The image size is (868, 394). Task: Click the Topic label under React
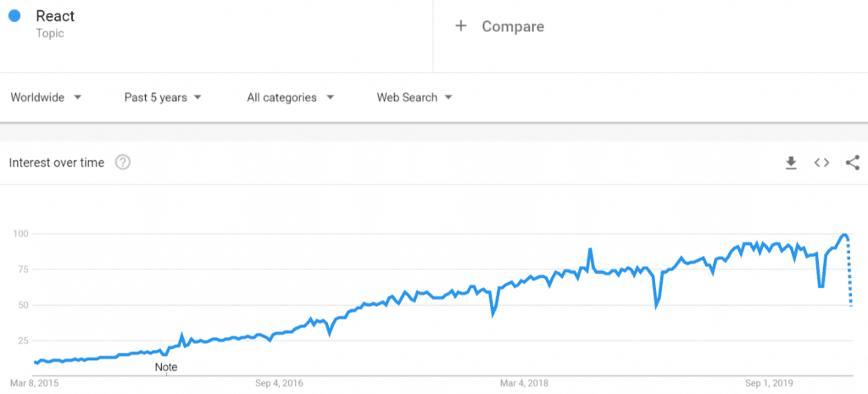point(50,34)
